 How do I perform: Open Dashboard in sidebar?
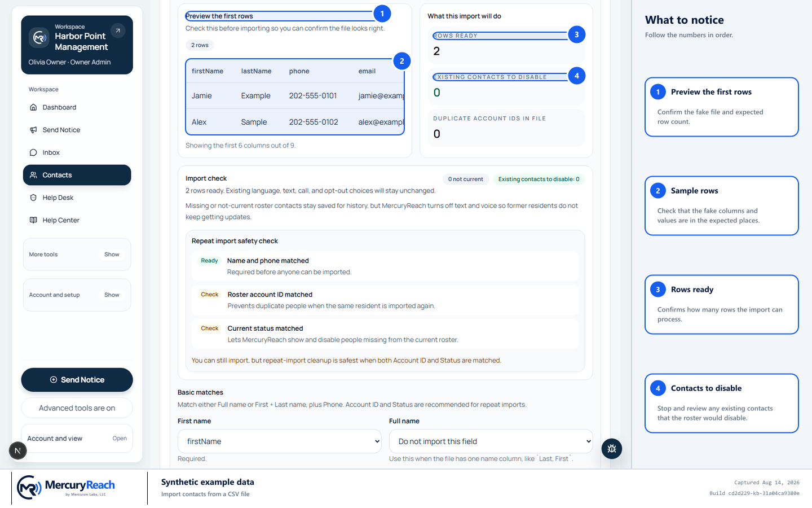[x=77, y=107]
